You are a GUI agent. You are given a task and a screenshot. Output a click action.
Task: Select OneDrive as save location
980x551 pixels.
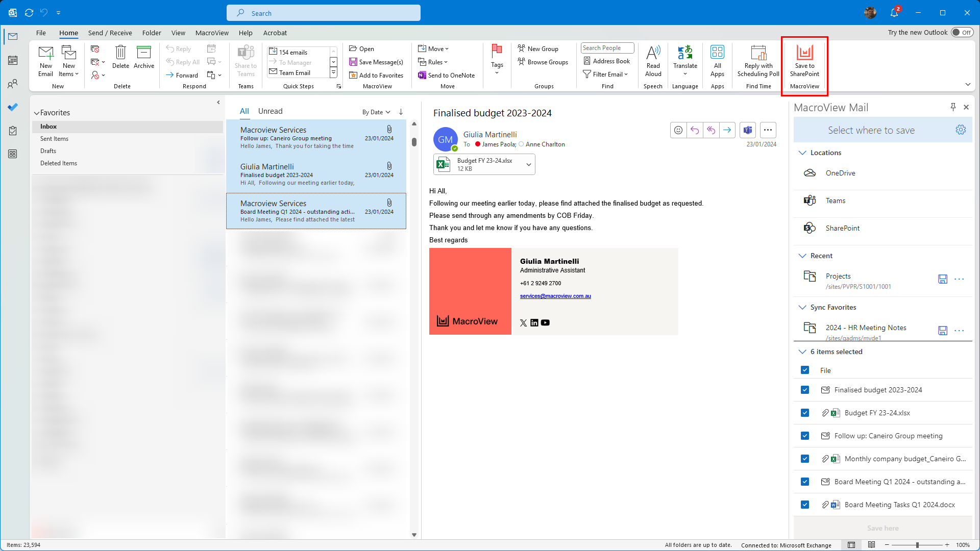883,173
